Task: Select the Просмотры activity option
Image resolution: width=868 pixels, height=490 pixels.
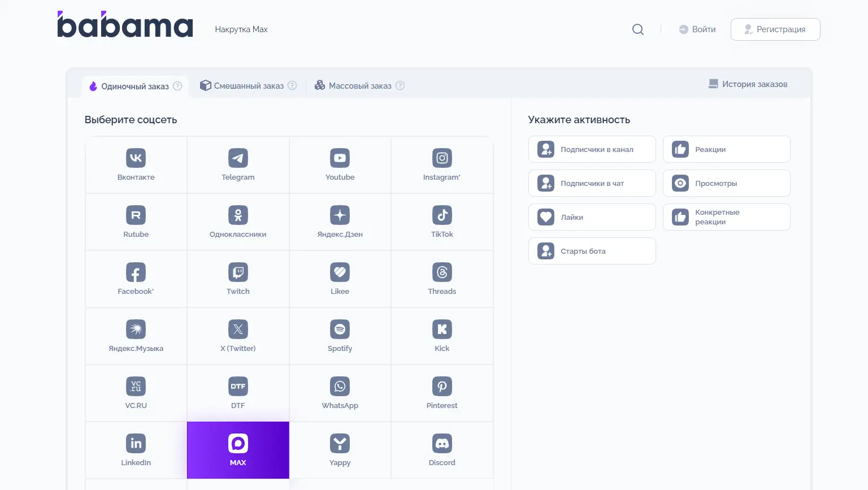Action: pos(726,184)
